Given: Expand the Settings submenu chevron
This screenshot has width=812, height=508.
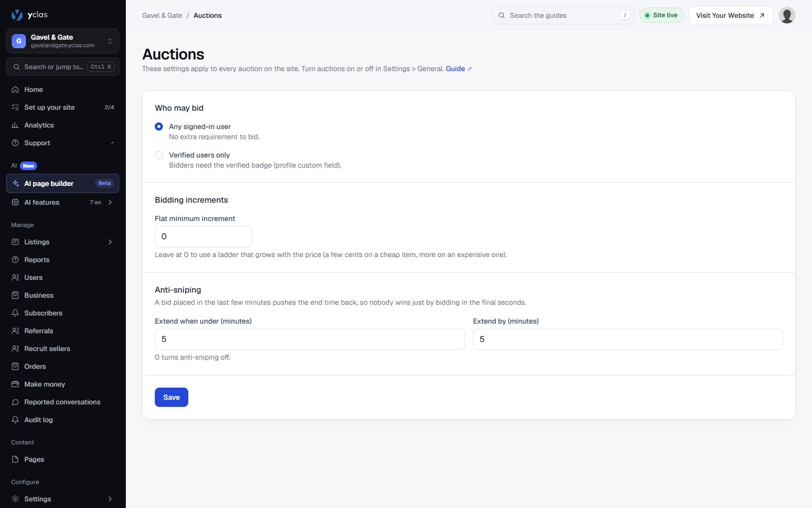Looking at the screenshot, I should click(x=110, y=499).
